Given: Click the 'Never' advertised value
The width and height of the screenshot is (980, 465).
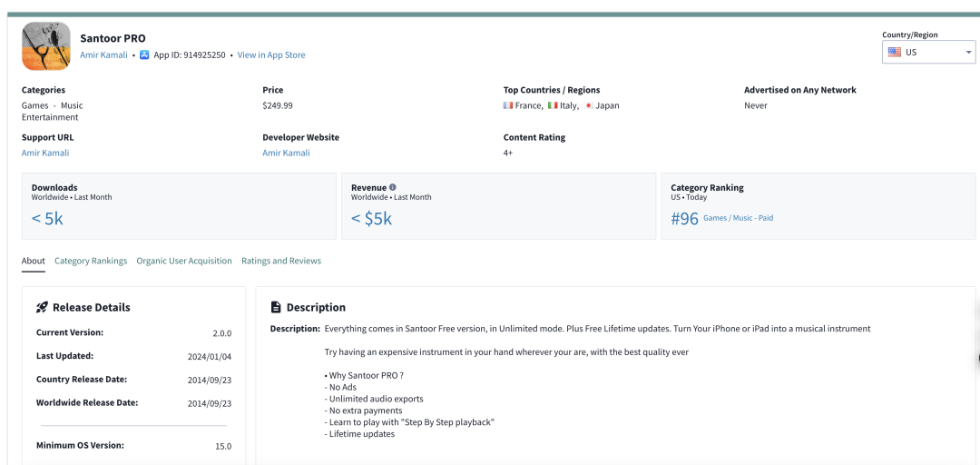Looking at the screenshot, I should 756,105.
